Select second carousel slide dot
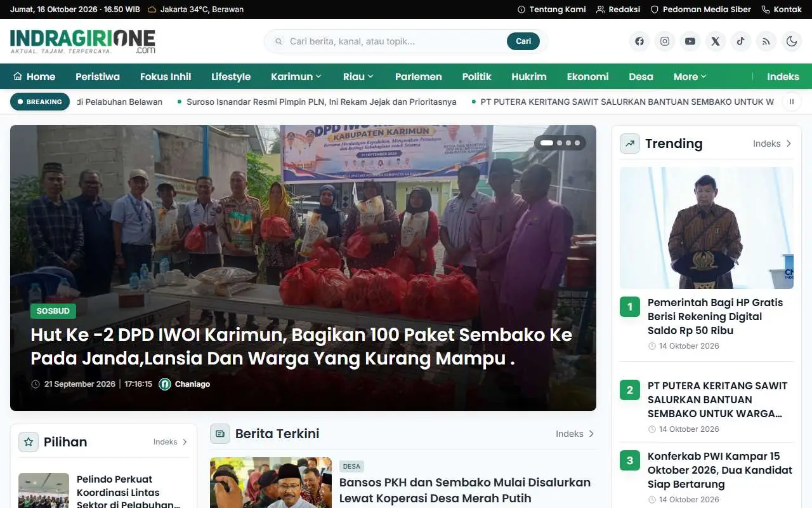The height and width of the screenshot is (508, 812). [x=560, y=143]
